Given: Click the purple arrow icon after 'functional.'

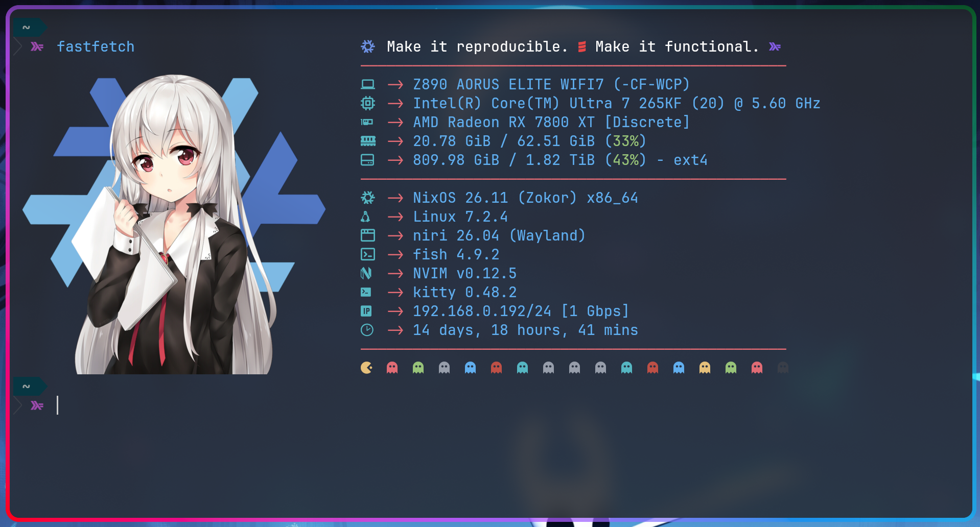Looking at the screenshot, I should (x=775, y=46).
